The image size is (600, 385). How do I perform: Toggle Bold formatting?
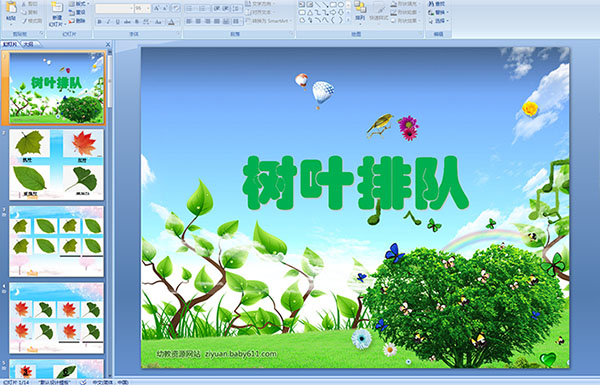coord(99,22)
